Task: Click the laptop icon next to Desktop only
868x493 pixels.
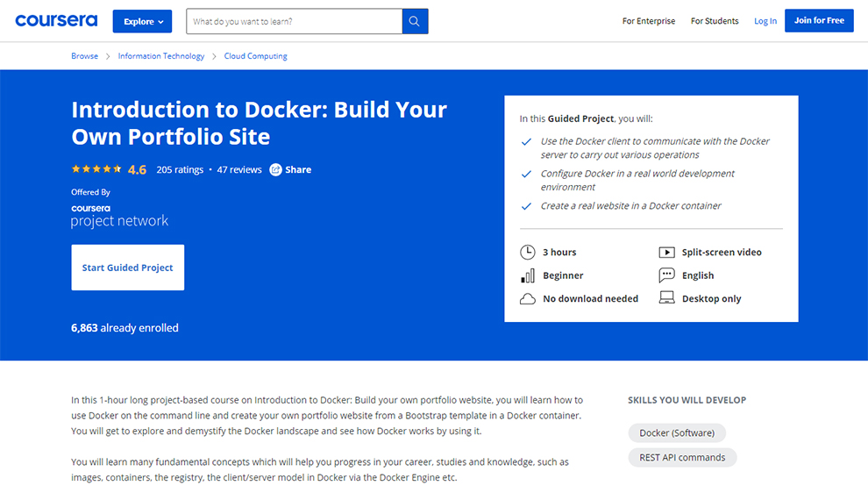Action: tap(666, 298)
